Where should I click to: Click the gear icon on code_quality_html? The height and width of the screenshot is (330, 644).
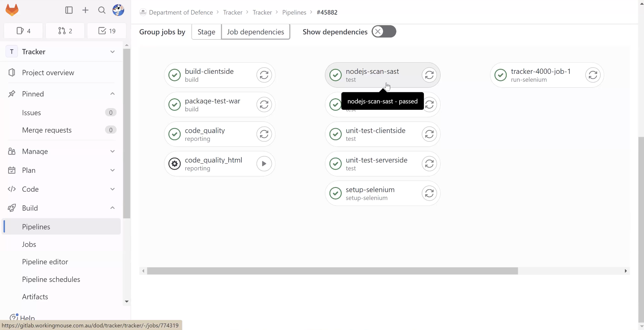174,163
